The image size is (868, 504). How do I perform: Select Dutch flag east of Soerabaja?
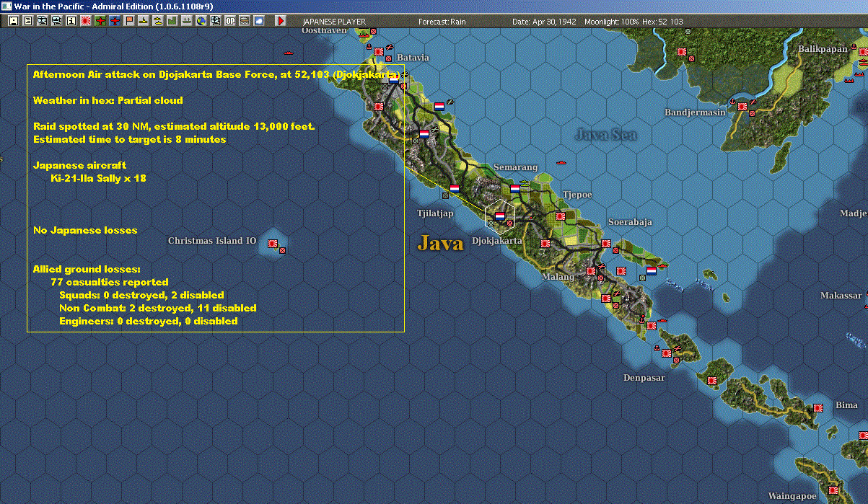click(x=652, y=271)
